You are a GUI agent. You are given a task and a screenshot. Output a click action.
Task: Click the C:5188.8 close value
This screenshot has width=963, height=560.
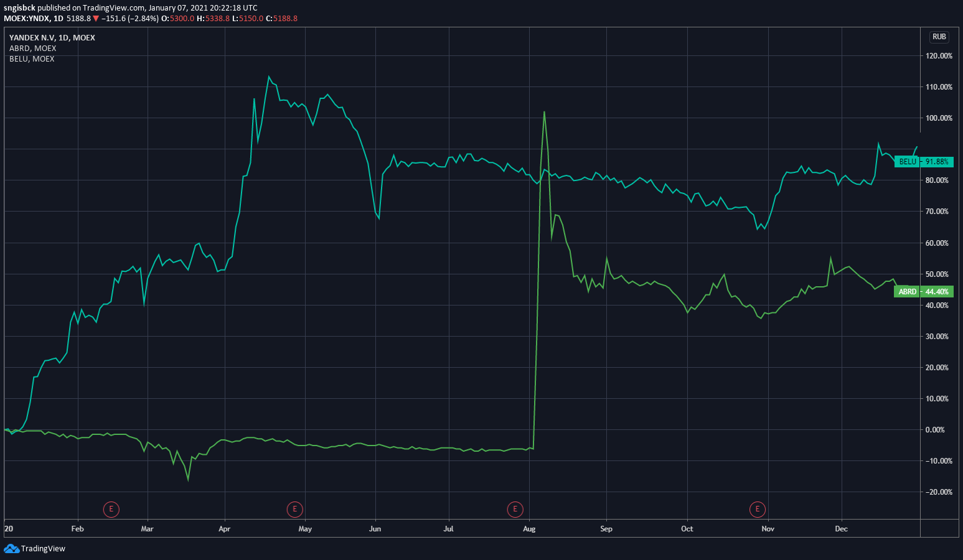[x=281, y=19]
